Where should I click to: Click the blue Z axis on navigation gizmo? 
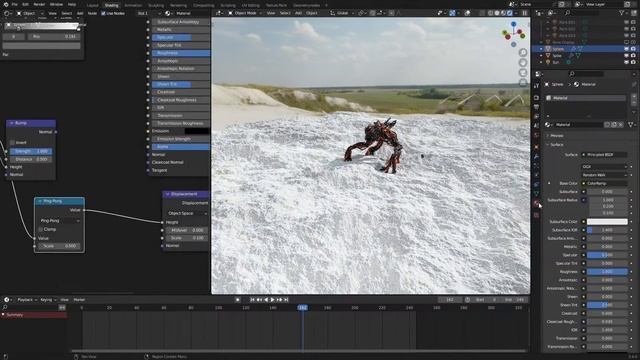tap(513, 25)
